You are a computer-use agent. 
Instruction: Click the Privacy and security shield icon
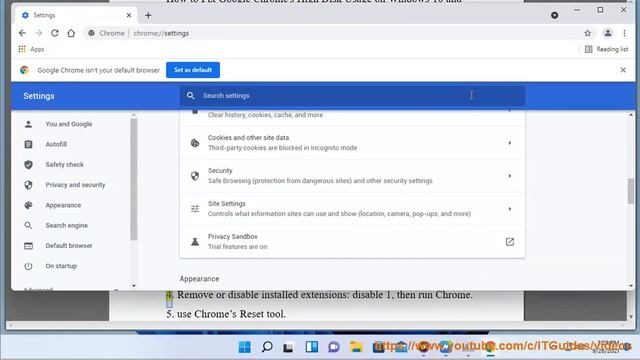click(28, 185)
